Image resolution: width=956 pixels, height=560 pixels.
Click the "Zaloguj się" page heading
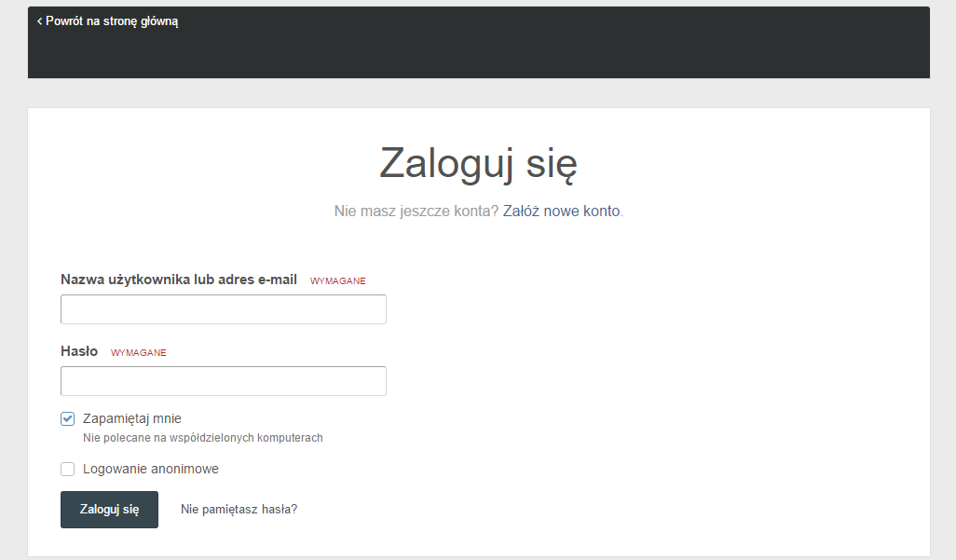477,163
